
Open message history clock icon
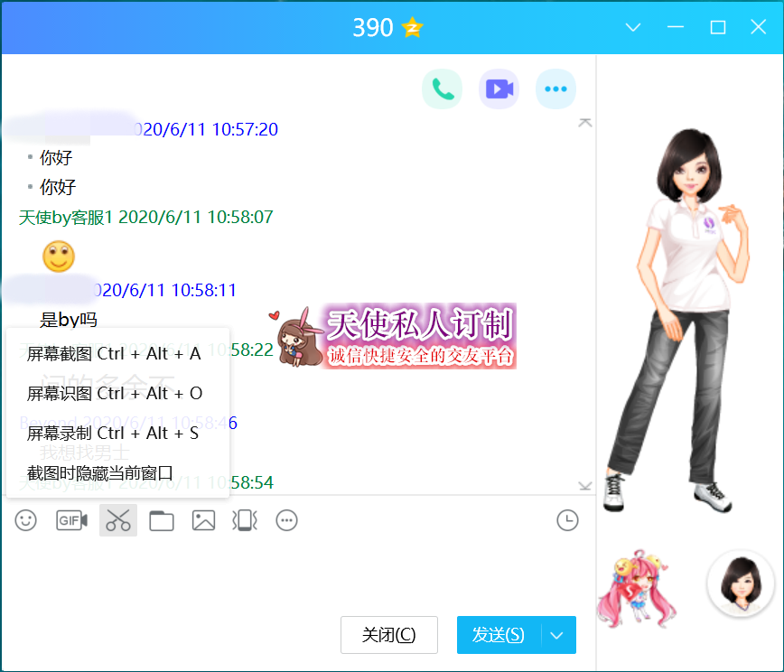(567, 520)
